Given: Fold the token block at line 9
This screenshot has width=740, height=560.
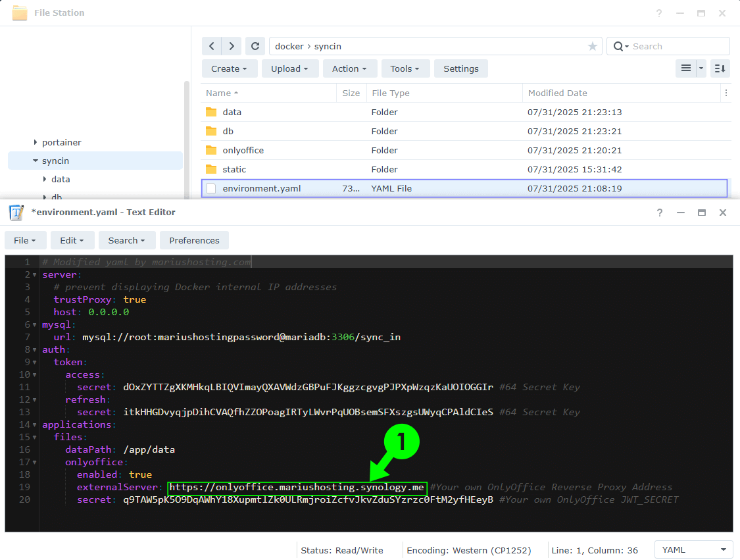Looking at the screenshot, I should click(34, 362).
